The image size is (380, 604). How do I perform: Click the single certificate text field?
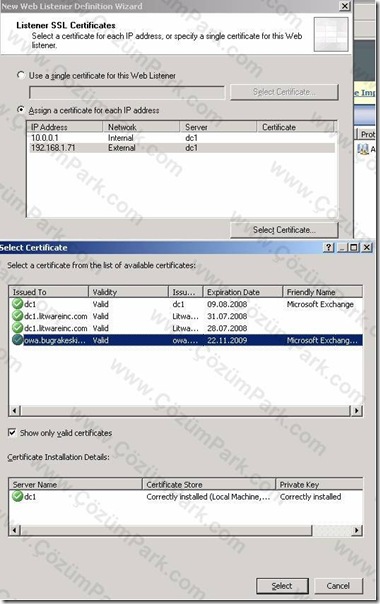(127, 92)
